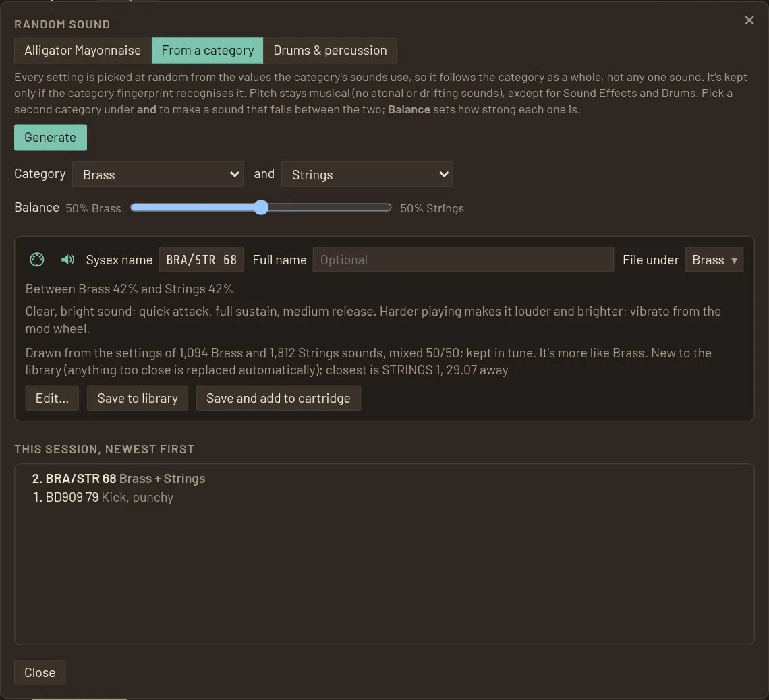The width and height of the screenshot is (769, 700).
Task: Select the Alligator Mayonnaise tab
Action: pos(82,51)
